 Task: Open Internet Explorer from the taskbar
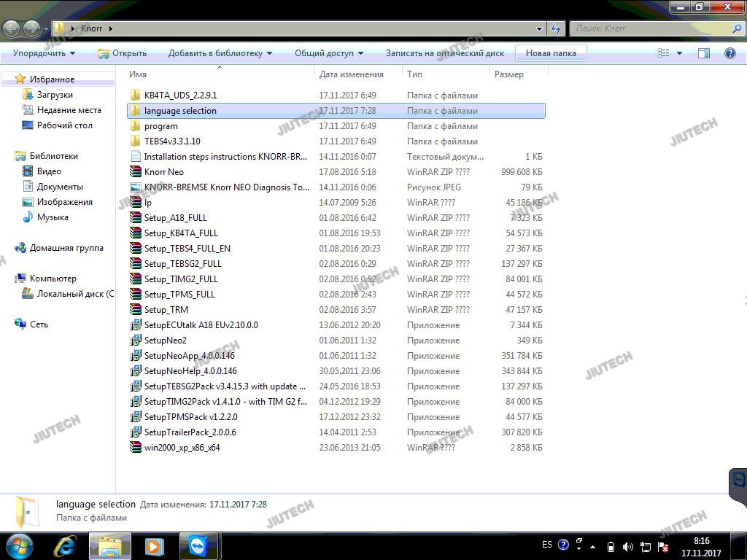coord(66,545)
